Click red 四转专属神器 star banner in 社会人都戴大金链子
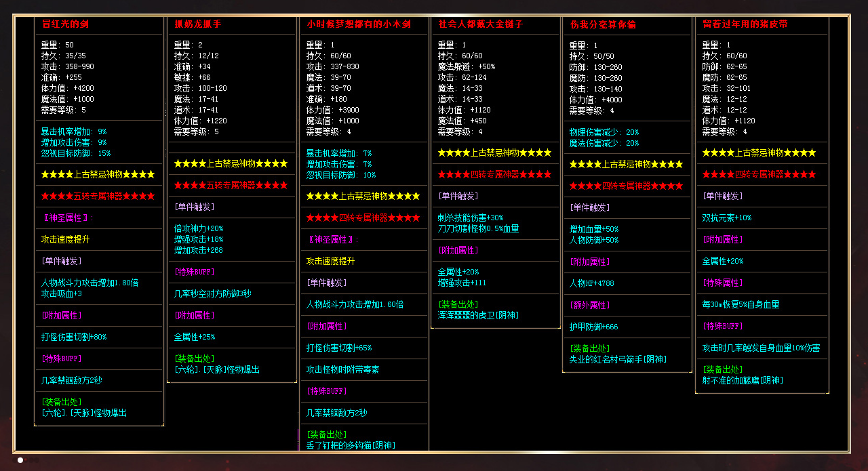This screenshot has height=471, width=868. 494,175
